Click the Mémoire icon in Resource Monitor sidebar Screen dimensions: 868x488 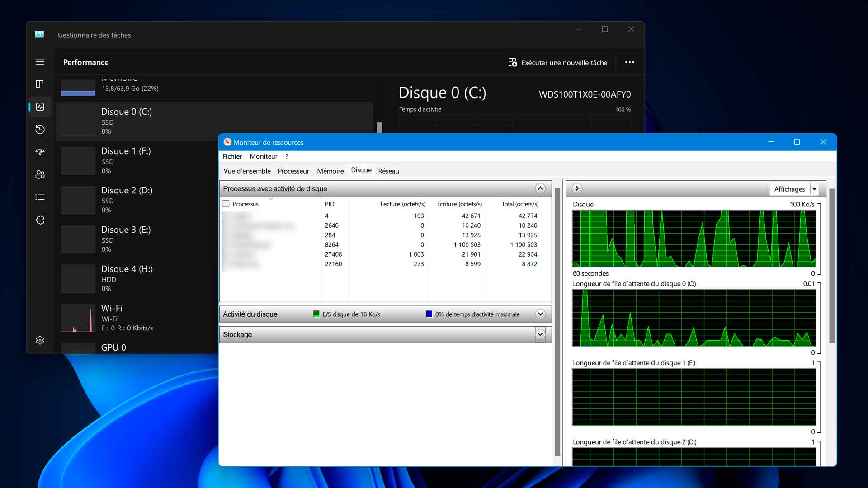click(x=330, y=171)
